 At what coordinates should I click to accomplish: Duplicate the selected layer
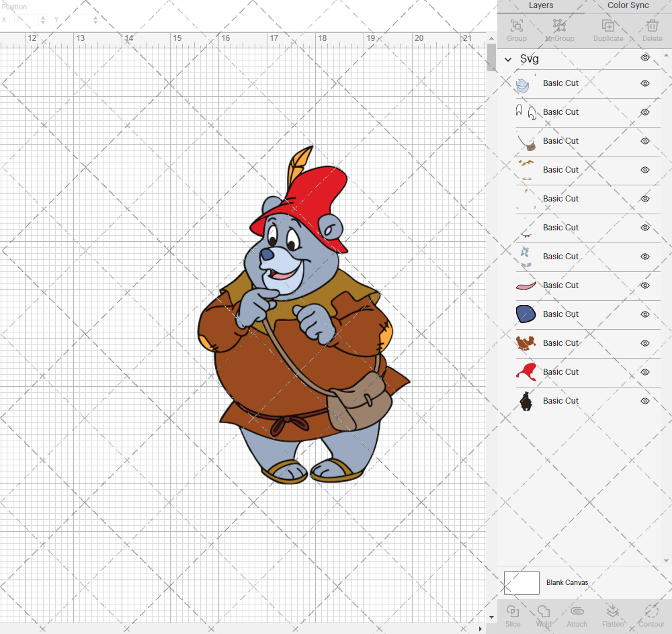point(608,26)
